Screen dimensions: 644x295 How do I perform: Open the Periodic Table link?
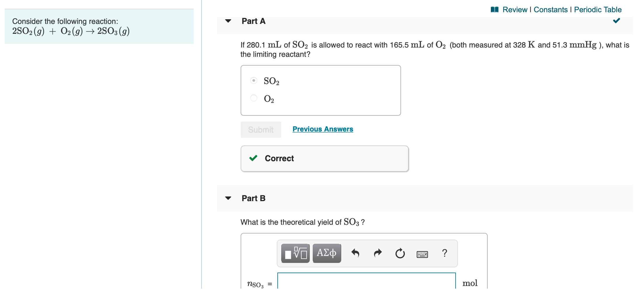coord(598,10)
